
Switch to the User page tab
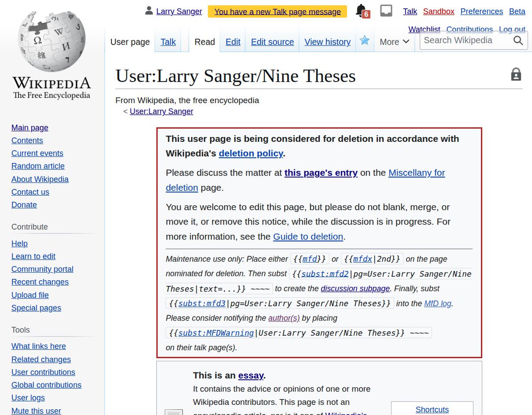click(130, 42)
